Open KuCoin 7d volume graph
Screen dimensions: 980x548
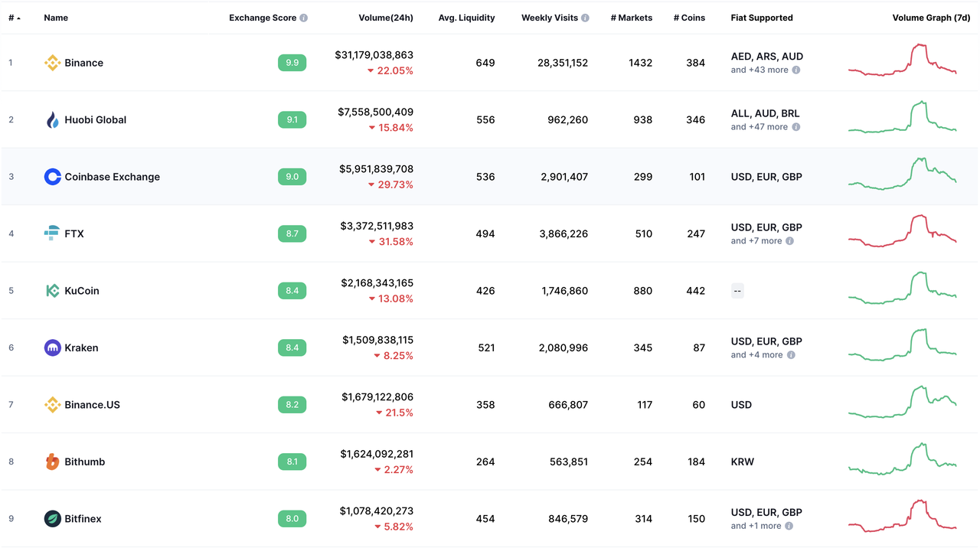pyautogui.click(x=903, y=288)
